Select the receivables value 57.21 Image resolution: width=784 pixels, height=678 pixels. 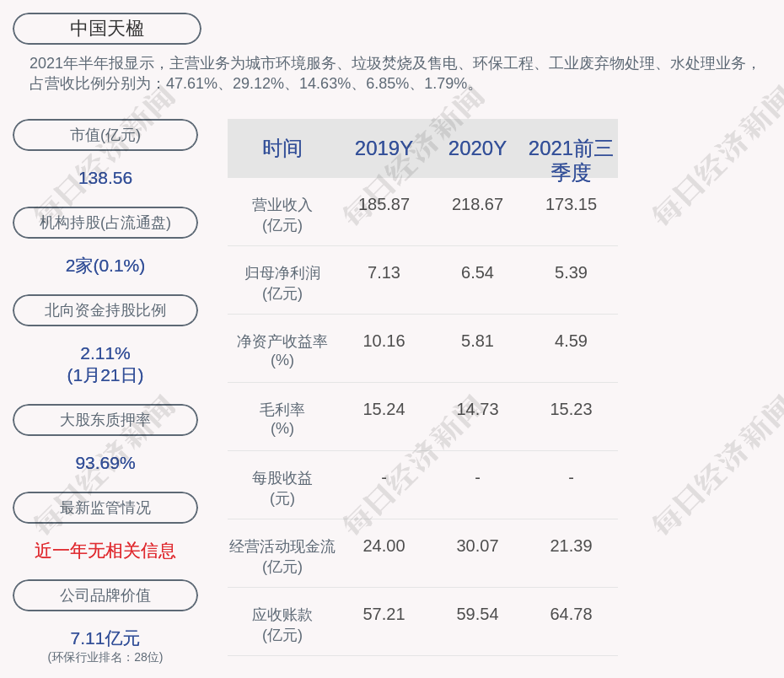(x=384, y=615)
